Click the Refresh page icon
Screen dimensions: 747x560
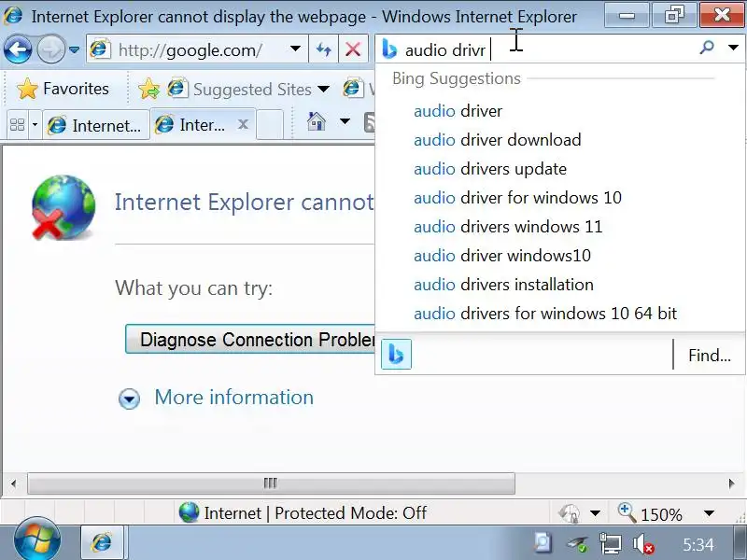pyautogui.click(x=324, y=49)
